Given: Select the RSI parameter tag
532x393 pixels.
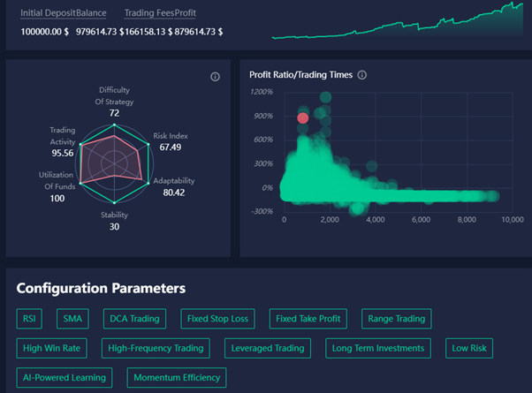Looking at the screenshot, I should pos(29,318).
